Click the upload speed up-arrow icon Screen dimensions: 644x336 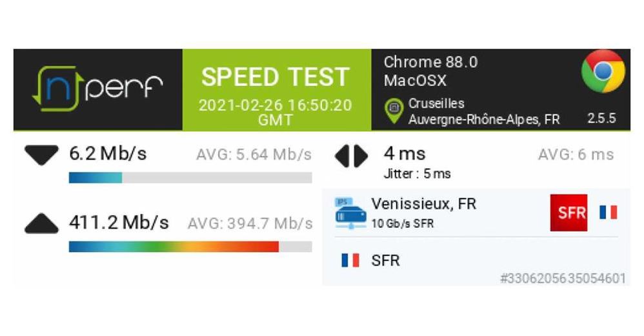pos(41,224)
